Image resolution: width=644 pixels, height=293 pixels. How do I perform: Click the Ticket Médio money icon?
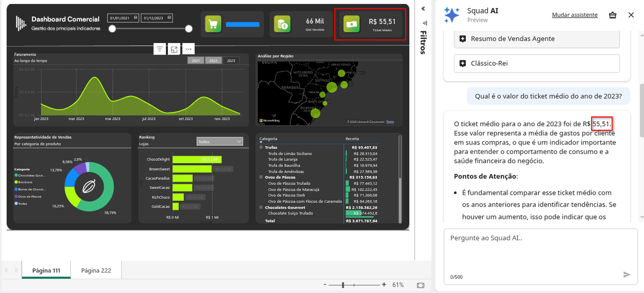tap(352, 24)
